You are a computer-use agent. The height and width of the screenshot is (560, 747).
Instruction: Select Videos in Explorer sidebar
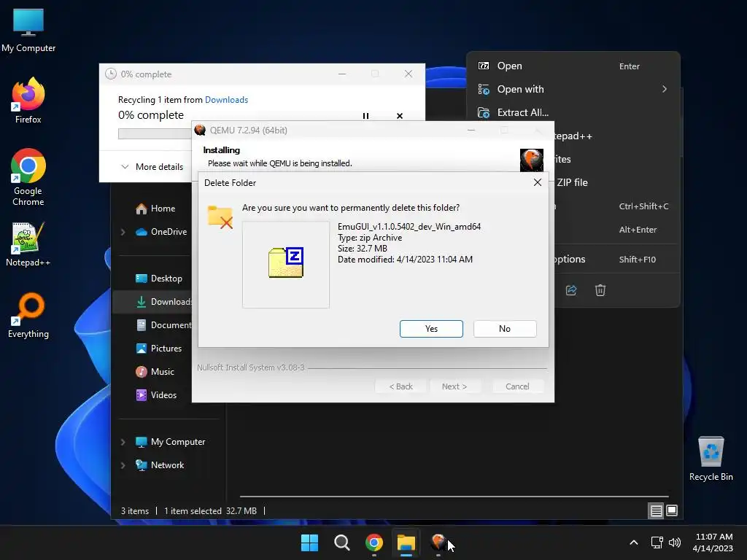[156, 395]
